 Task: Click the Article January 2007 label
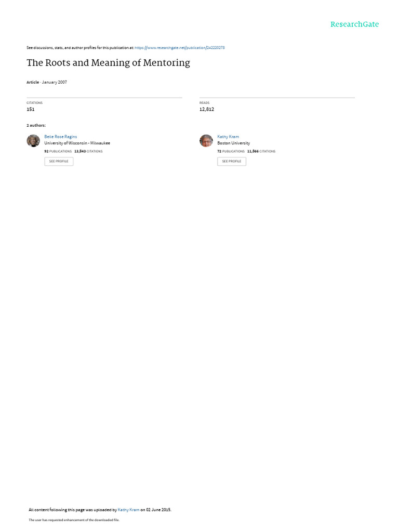[x=47, y=82]
